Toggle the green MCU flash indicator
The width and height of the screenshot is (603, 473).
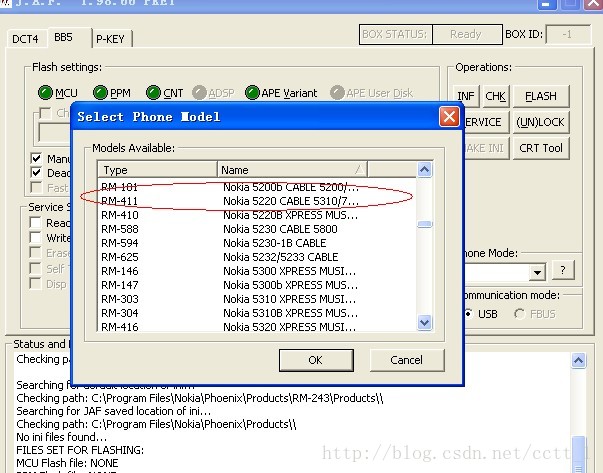point(45,93)
